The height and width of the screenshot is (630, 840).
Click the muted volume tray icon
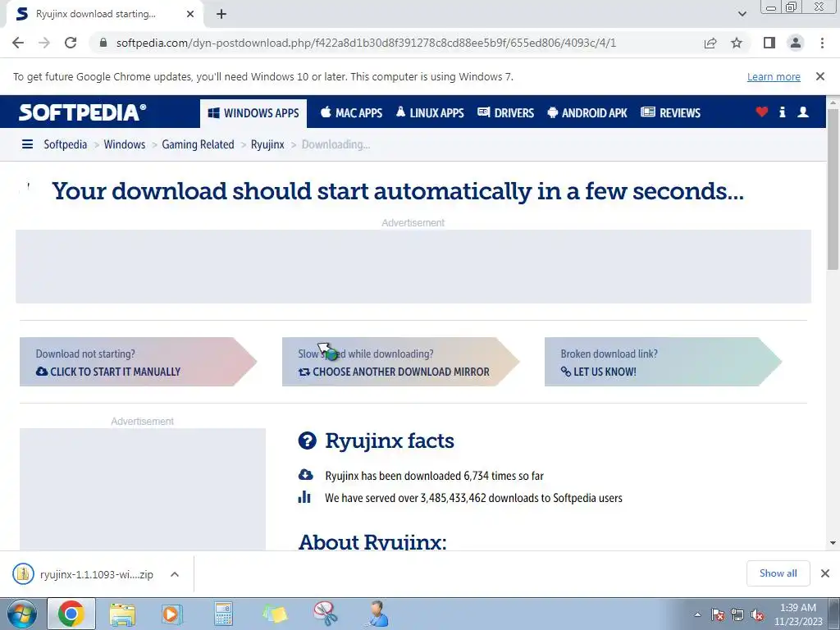(757, 614)
